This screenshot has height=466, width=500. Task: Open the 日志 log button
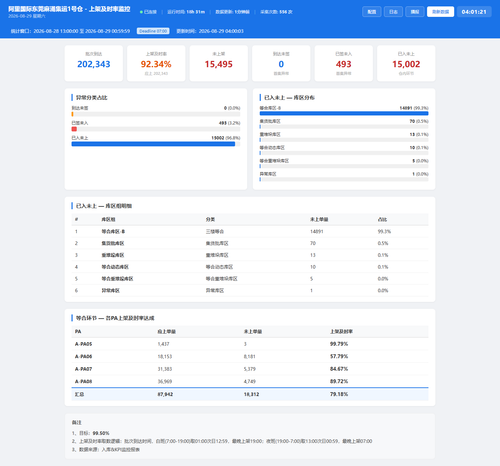tap(393, 12)
